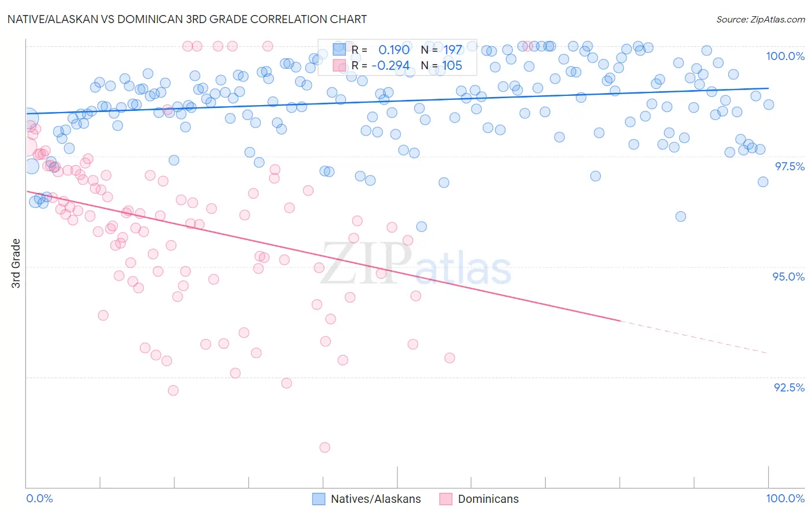Image resolution: width=812 pixels, height=515 pixels.
Task: Click the R value 0.190
Action: click(394, 50)
